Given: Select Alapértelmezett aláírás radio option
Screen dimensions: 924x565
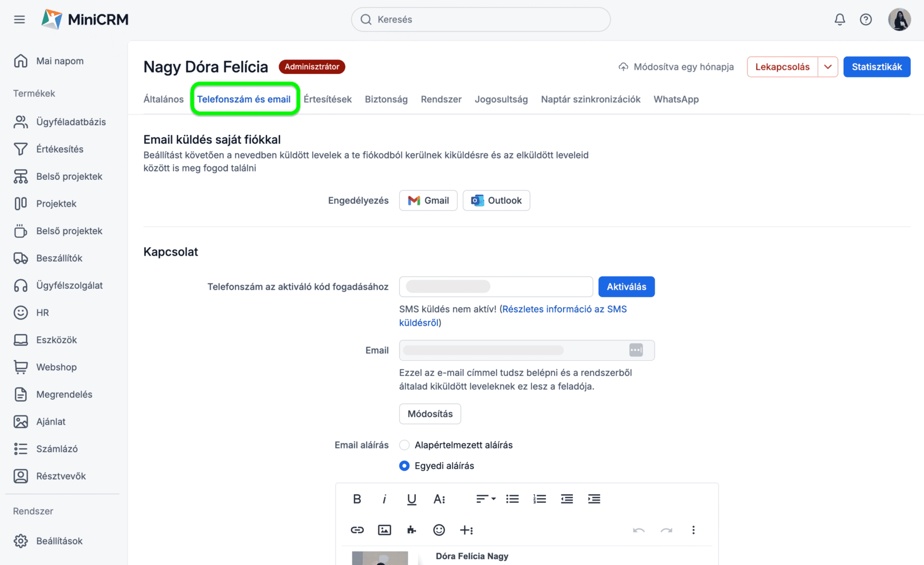Looking at the screenshot, I should tap(404, 445).
